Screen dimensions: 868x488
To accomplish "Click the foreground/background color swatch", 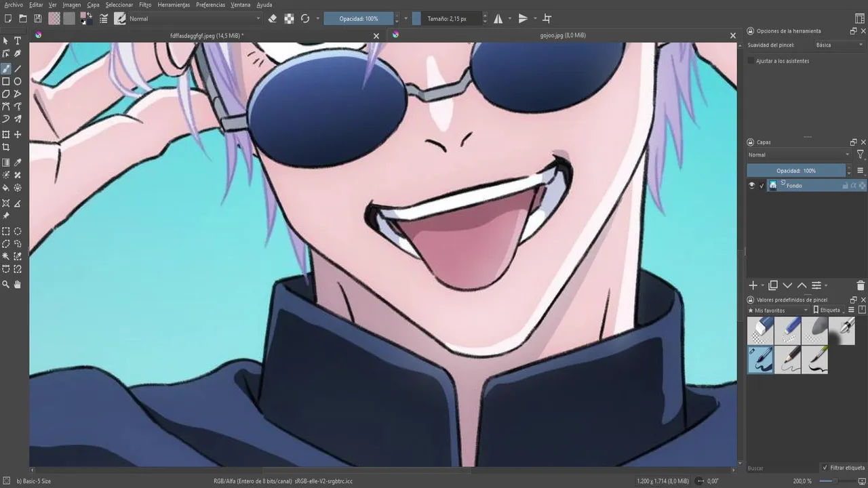I will [x=87, y=18].
